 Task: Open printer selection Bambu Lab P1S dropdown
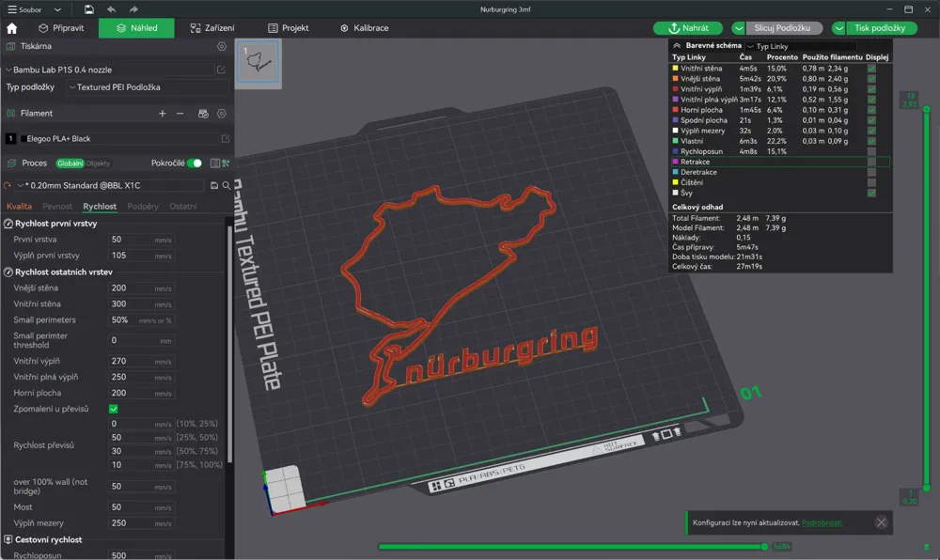(x=109, y=70)
